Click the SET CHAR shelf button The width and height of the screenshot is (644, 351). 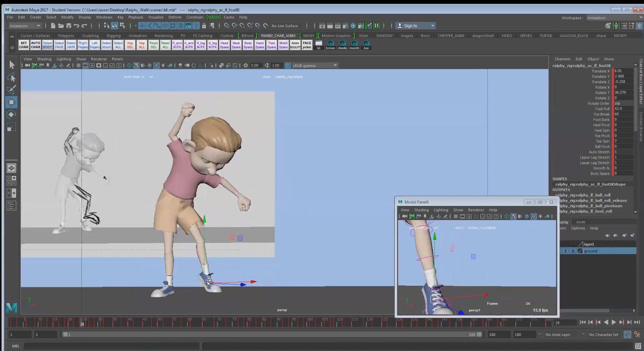[x=24, y=45]
